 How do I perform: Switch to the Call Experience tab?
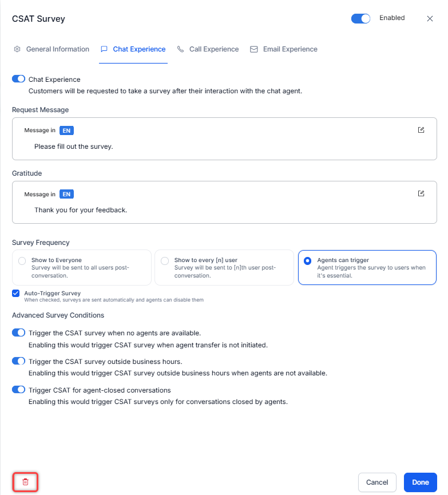click(213, 49)
